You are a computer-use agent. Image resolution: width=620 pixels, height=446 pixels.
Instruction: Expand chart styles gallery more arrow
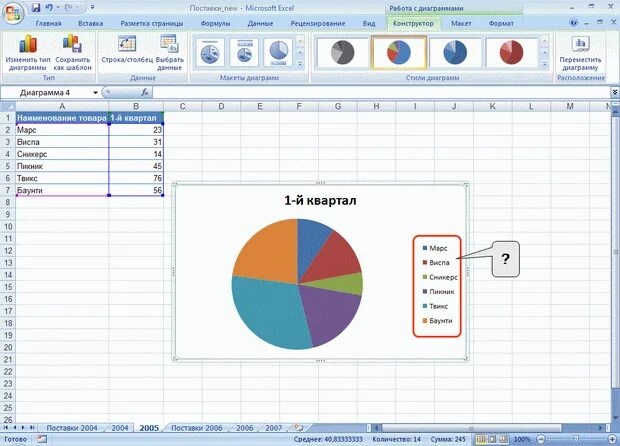tap(544, 64)
